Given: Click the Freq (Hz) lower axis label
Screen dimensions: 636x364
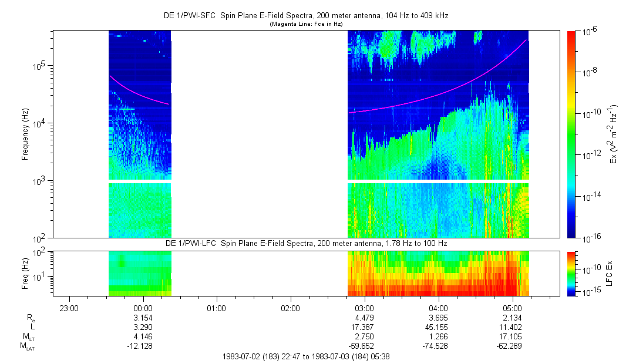Looking at the screenshot, I should tap(25, 274).
